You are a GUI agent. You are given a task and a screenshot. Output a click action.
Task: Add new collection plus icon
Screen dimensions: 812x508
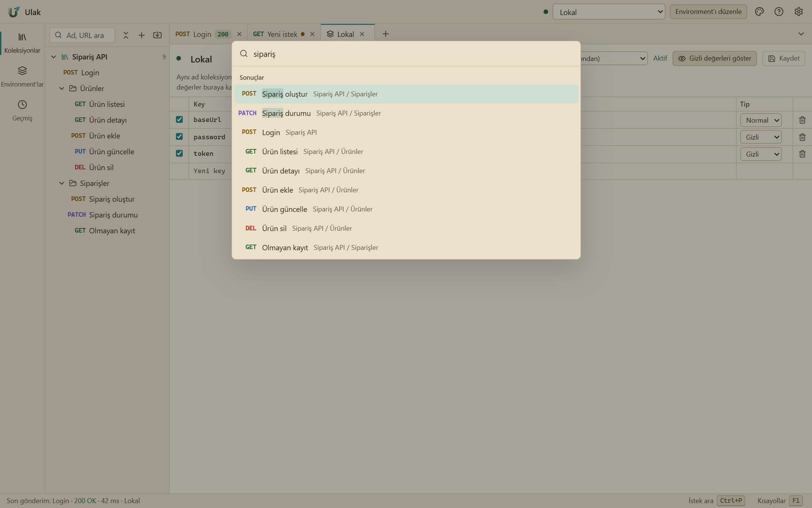tap(142, 35)
